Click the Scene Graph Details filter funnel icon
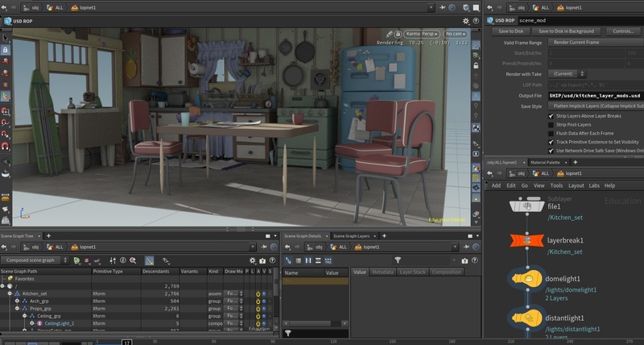Screen dimensions: 644x345 [x=398, y=260]
